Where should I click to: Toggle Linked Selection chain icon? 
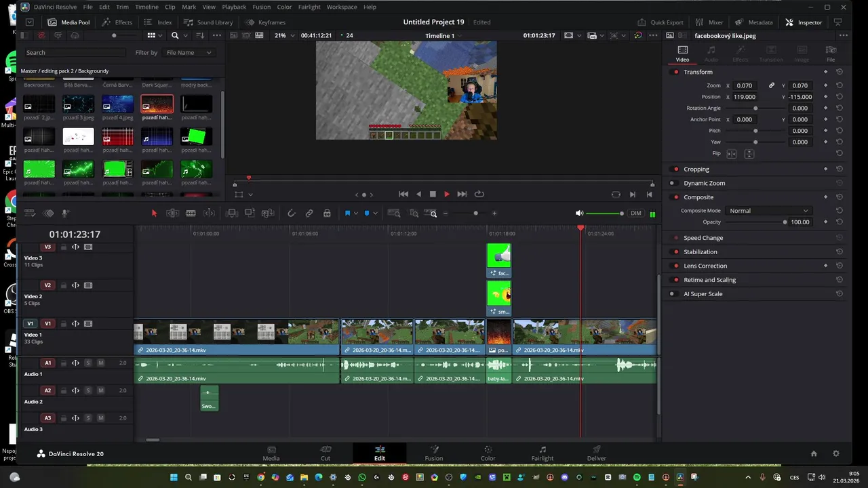tap(309, 213)
